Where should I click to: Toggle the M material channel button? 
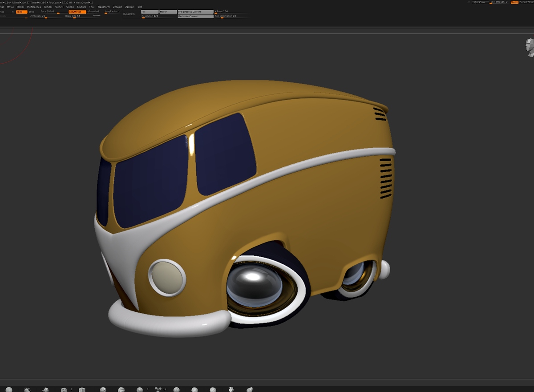pyautogui.click(x=12, y=12)
